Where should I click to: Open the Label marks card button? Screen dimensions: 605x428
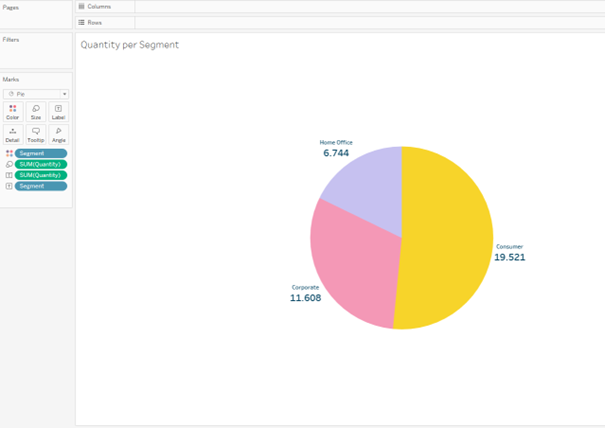(x=59, y=112)
